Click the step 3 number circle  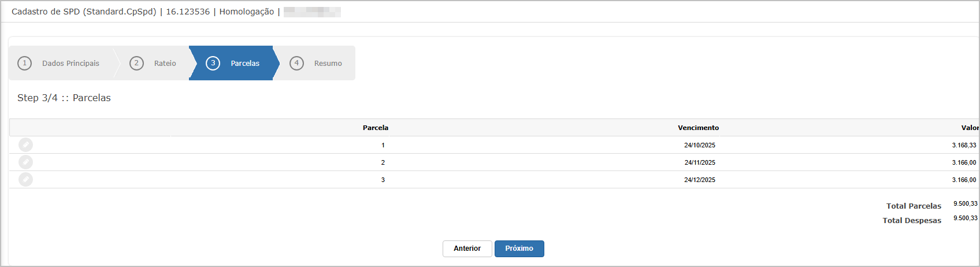pyautogui.click(x=213, y=63)
